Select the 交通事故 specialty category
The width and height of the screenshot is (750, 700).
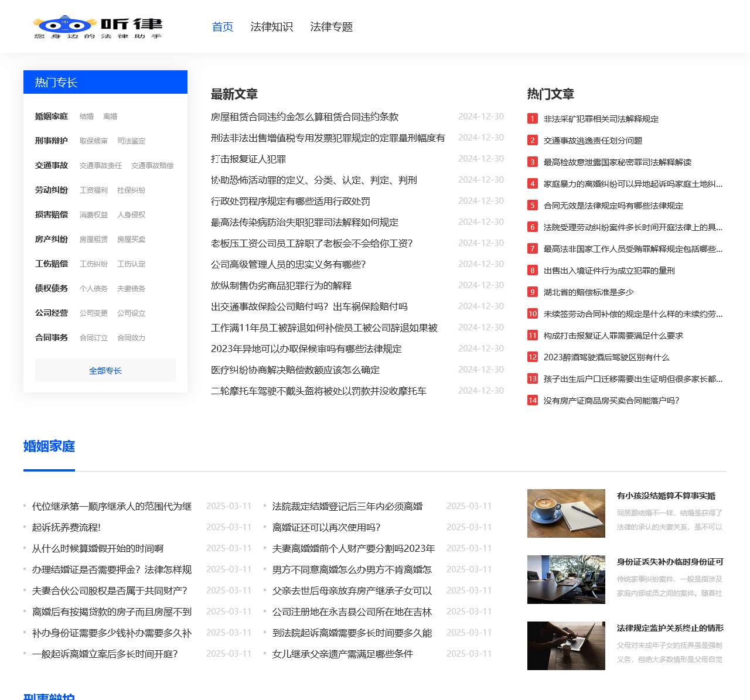(x=52, y=166)
